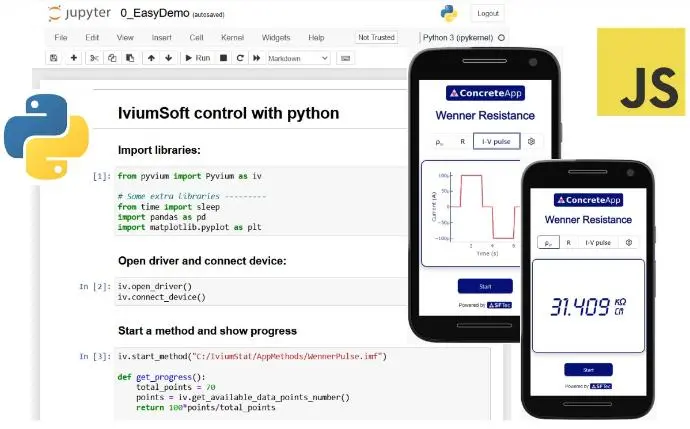Tap SIFTec badge on the smaller phone

[601, 386]
